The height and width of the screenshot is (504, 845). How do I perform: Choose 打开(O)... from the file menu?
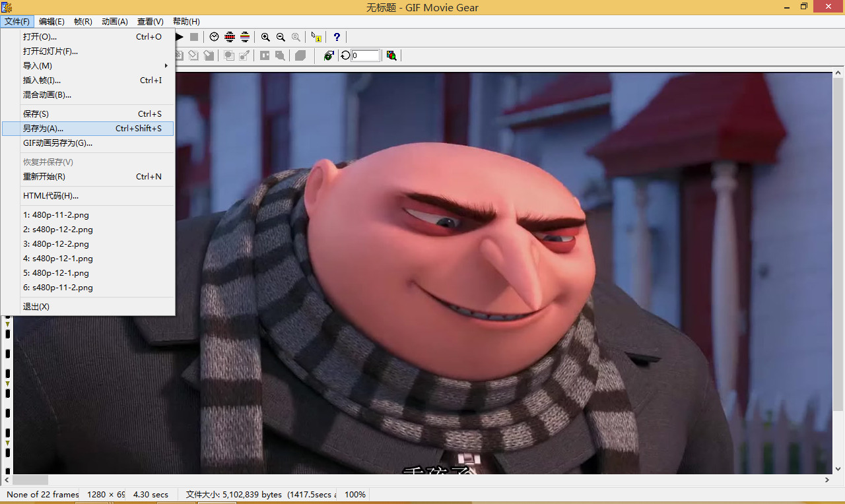88,37
